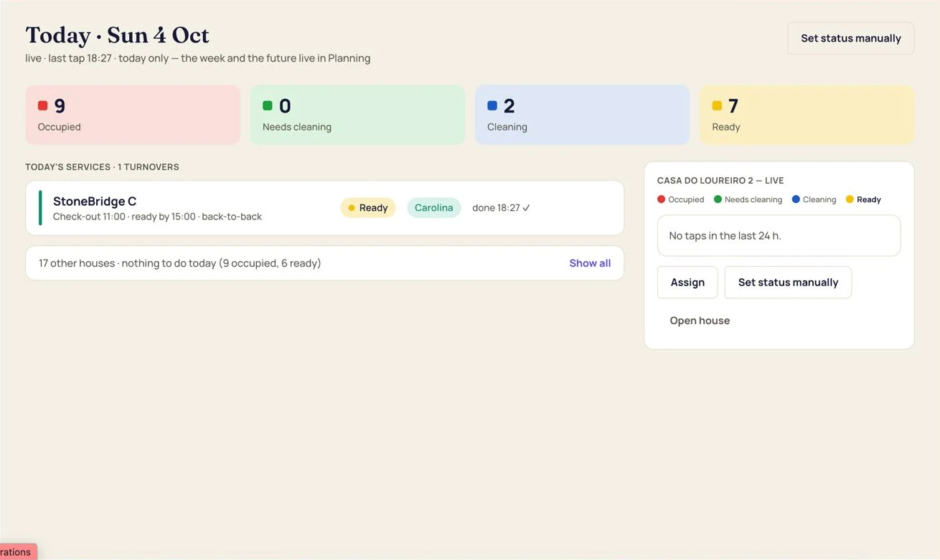The width and height of the screenshot is (940, 560).
Task: Show all other houses
Action: coord(590,263)
